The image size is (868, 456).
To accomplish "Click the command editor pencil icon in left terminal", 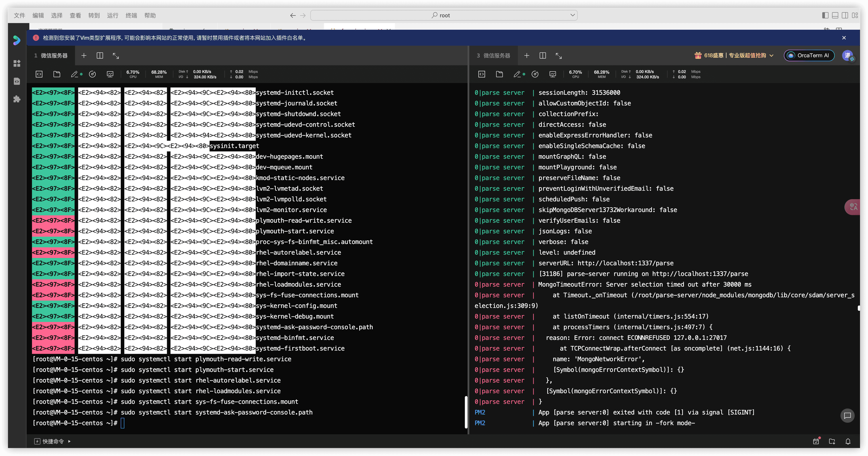I will pyautogui.click(x=74, y=74).
